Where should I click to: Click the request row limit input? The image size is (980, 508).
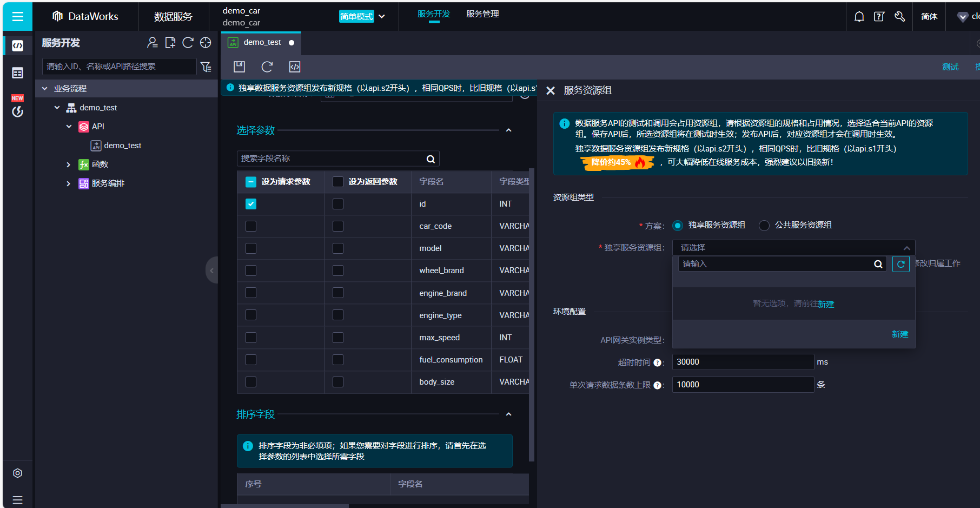(x=743, y=385)
